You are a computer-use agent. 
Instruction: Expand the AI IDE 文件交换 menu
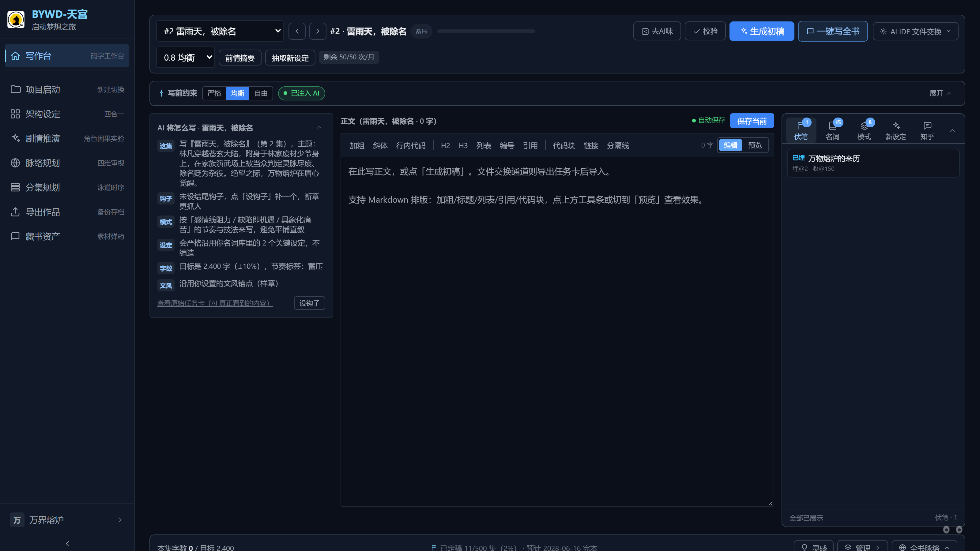[915, 31]
